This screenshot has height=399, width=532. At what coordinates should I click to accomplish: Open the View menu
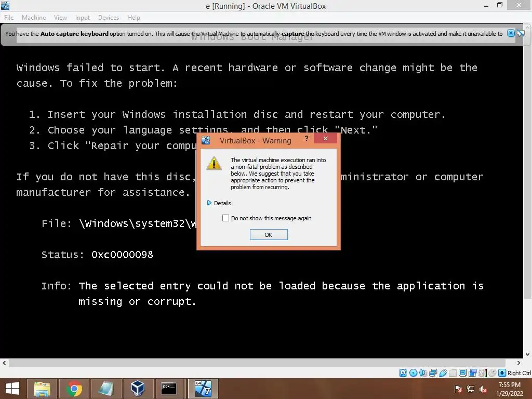coord(60,17)
